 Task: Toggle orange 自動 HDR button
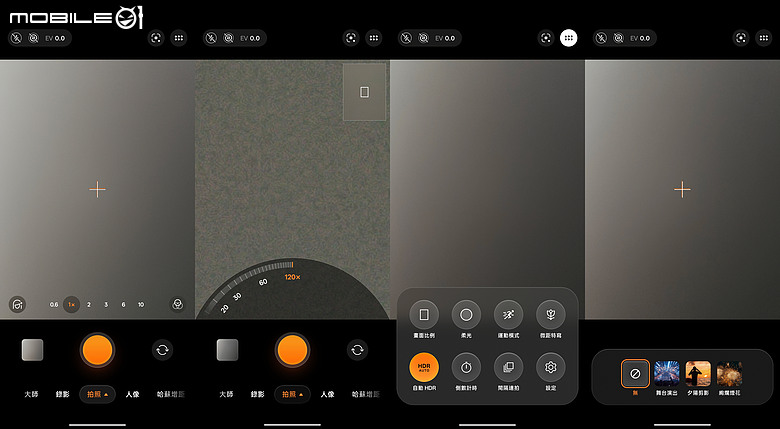(x=424, y=368)
